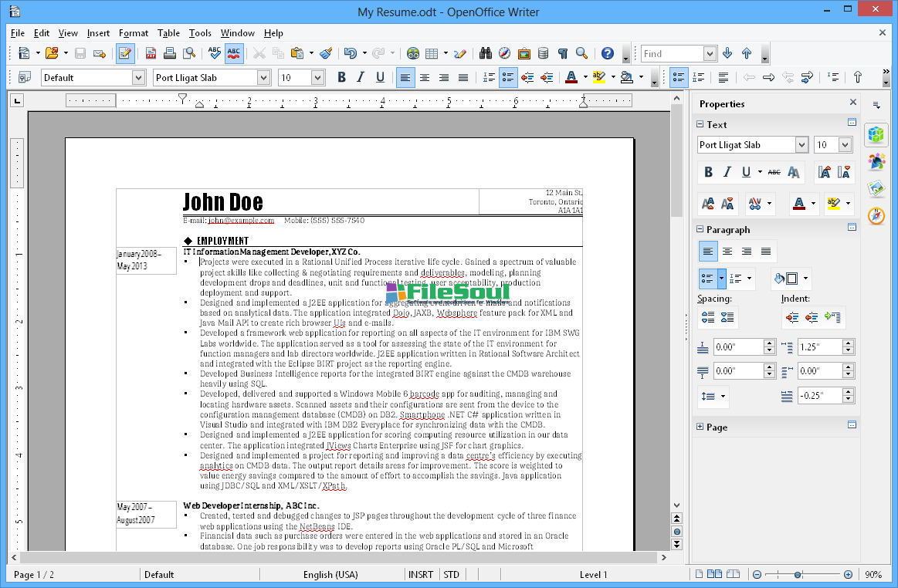Click strikethrough icon in Properties panel
Viewport: 898px width, 588px height.
click(774, 172)
